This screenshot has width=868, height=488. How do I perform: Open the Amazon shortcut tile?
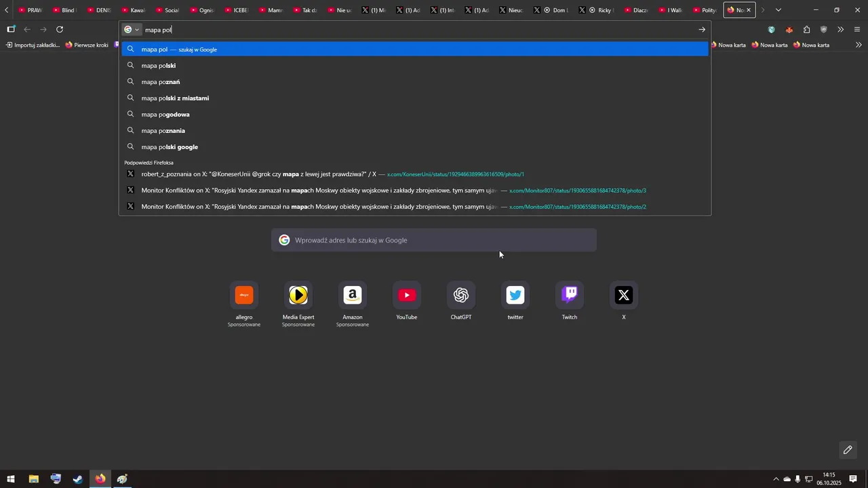click(x=353, y=296)
